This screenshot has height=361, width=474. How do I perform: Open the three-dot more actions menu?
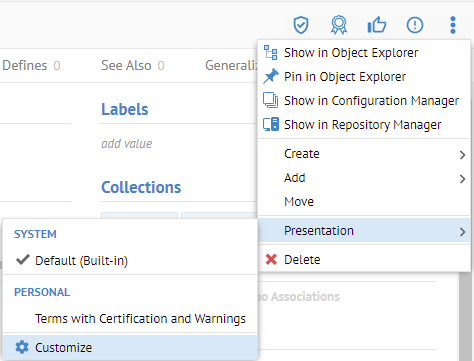point(453,25)
